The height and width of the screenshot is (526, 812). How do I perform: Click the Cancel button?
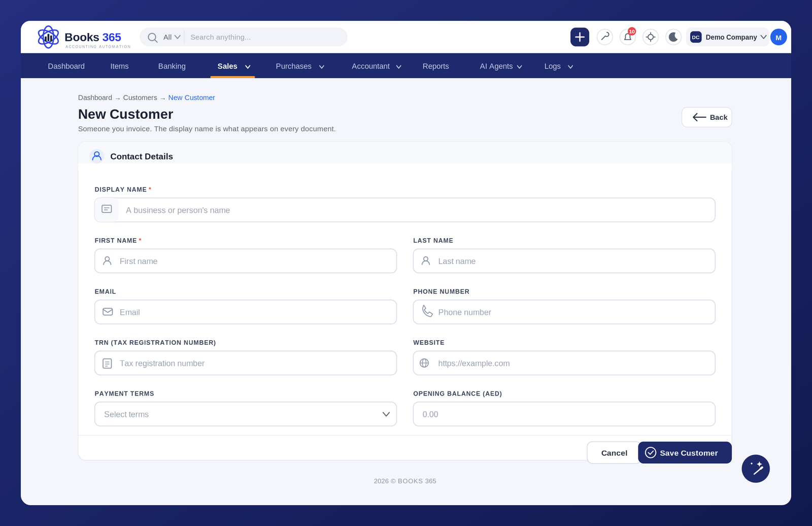click(x=614, y=453)
